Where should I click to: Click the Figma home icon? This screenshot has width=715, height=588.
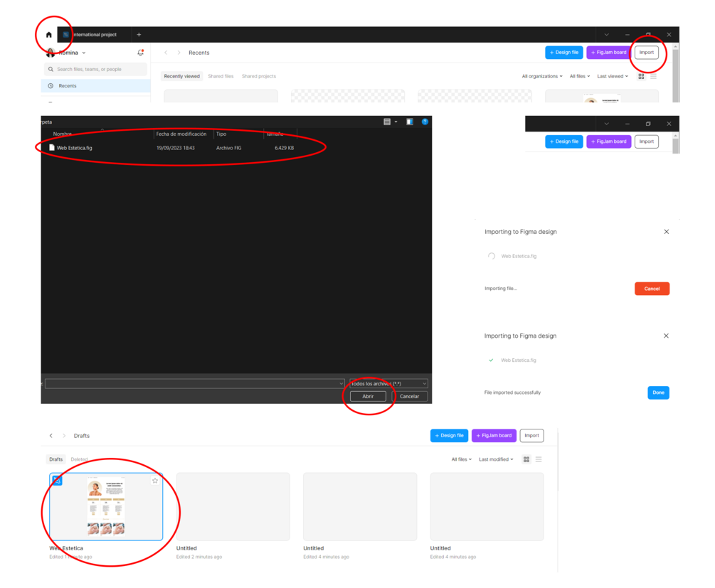tap(49, 35)
